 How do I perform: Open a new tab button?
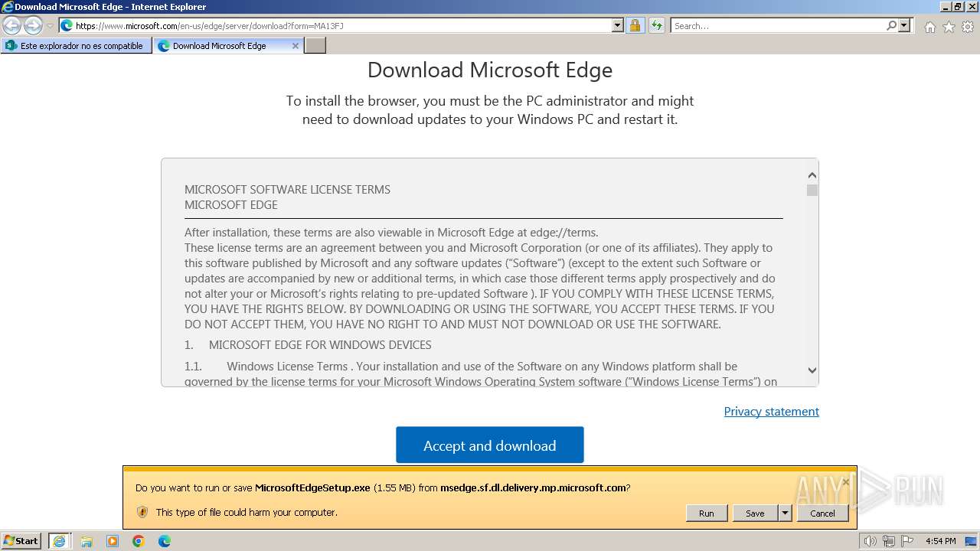tap(315, 46)
